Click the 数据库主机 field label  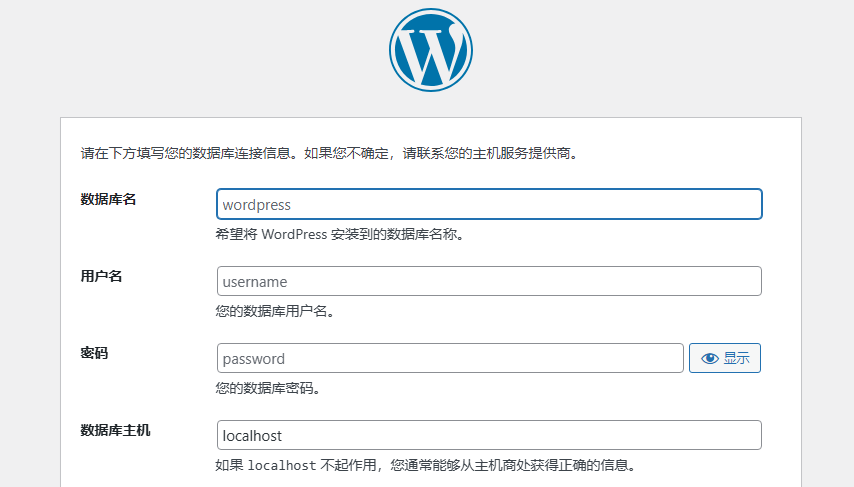coord(115,430)
